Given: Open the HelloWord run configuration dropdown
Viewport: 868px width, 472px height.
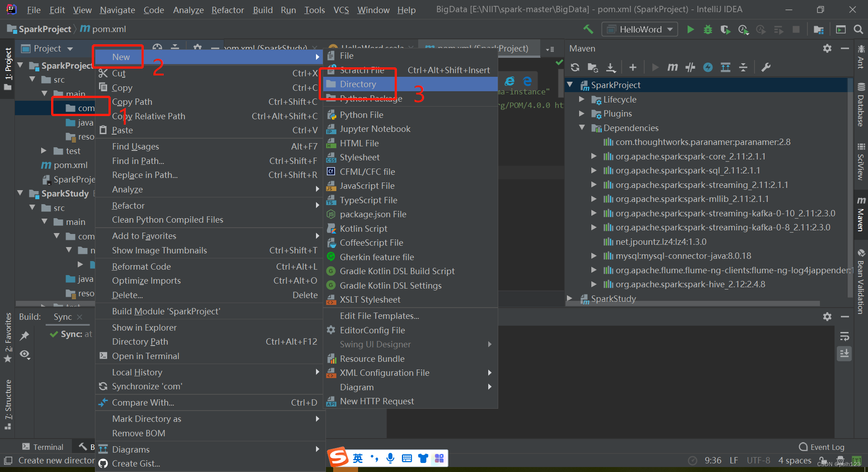Looking at the screenshot, I should coord(640,29).
